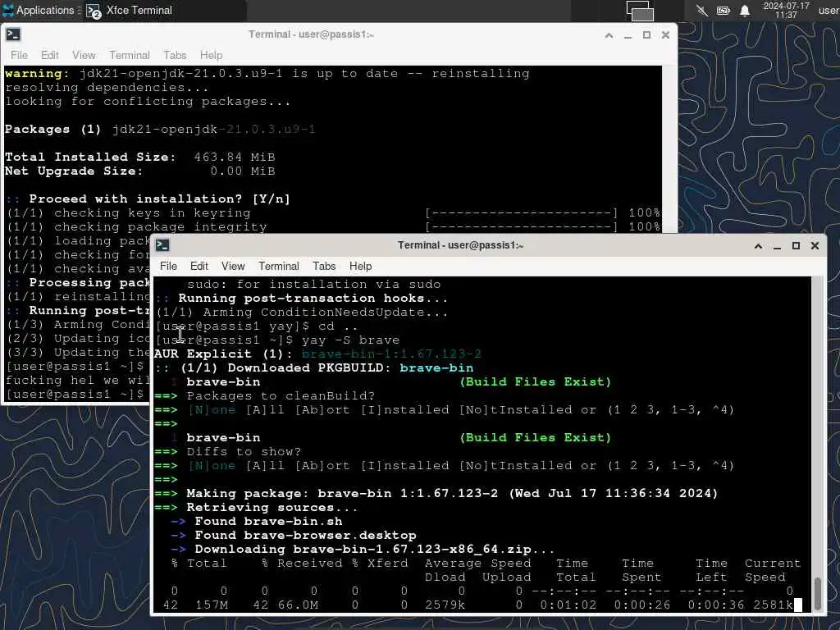Image resolution: width=840 pixels, height=630 pixels.
Task: Open Tabs menu in back terminal window
Action: (175, 55)
